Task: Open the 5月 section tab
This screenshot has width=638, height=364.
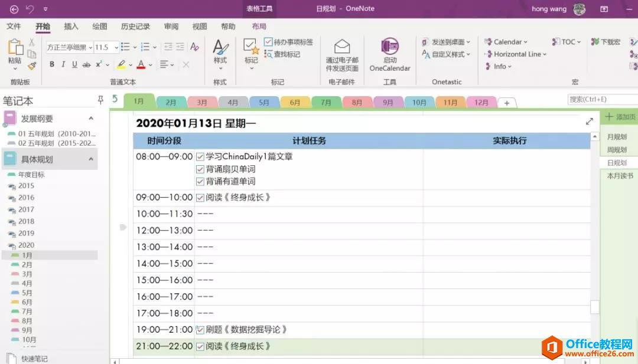Action: (264, 101)
